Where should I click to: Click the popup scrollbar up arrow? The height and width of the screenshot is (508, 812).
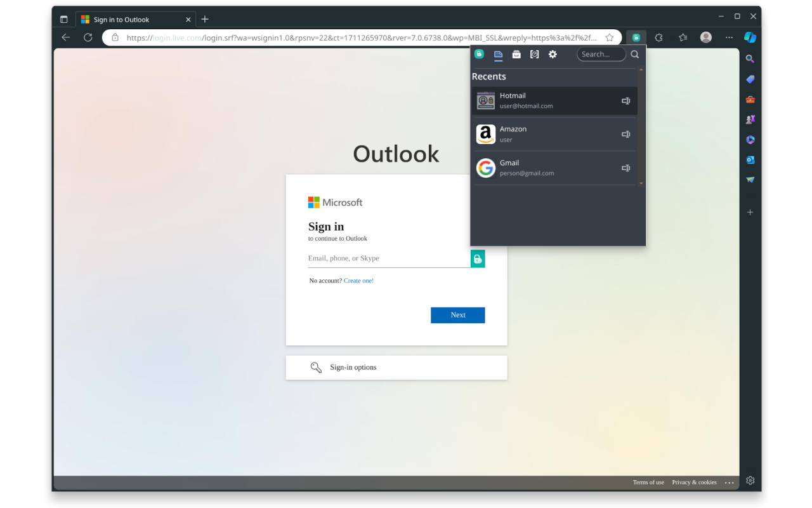pos(641,69)
